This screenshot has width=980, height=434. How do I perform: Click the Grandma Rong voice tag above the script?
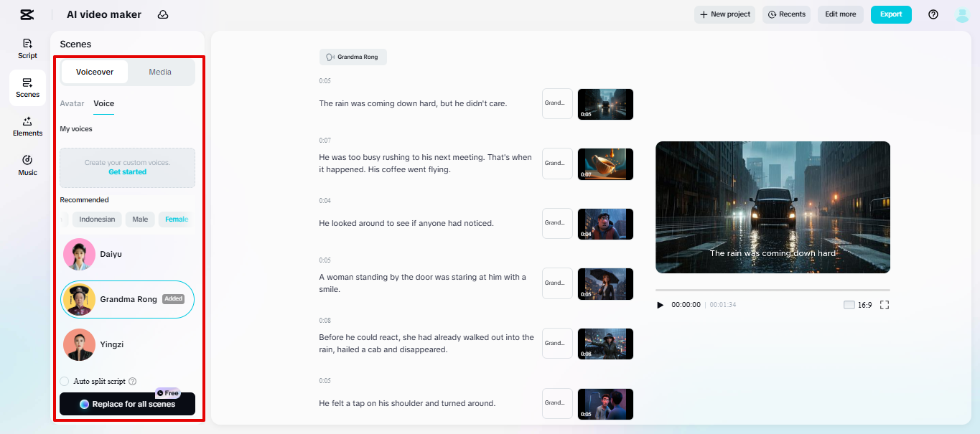(353, 57)
